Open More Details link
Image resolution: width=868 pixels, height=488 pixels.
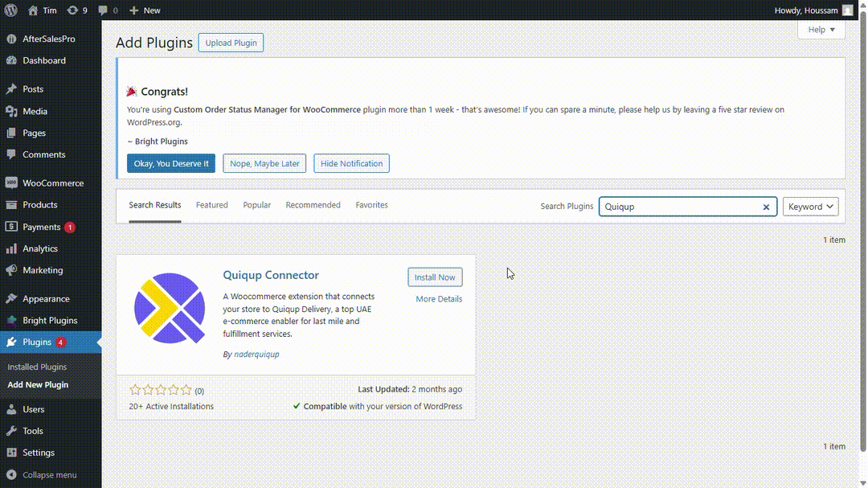pyautogui.click(x=439, y=299)
